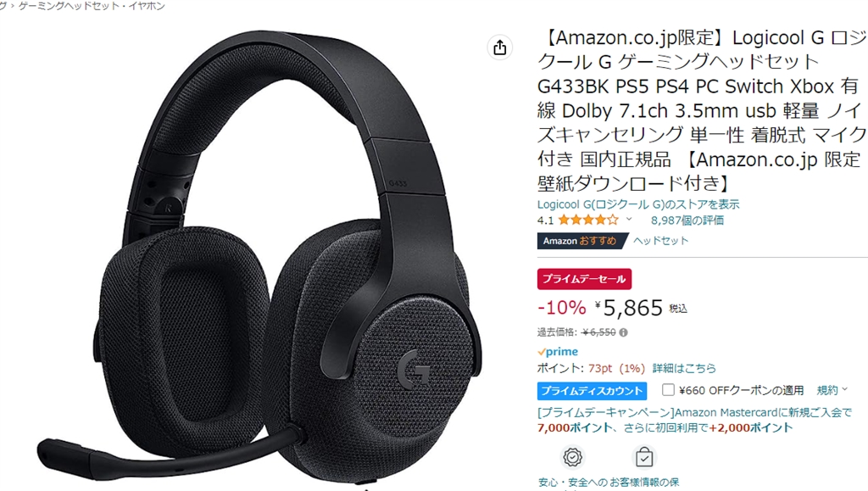The image size is (868, 491).
Task: Expand the rating breakdown chevron
Action: [629, 219]
